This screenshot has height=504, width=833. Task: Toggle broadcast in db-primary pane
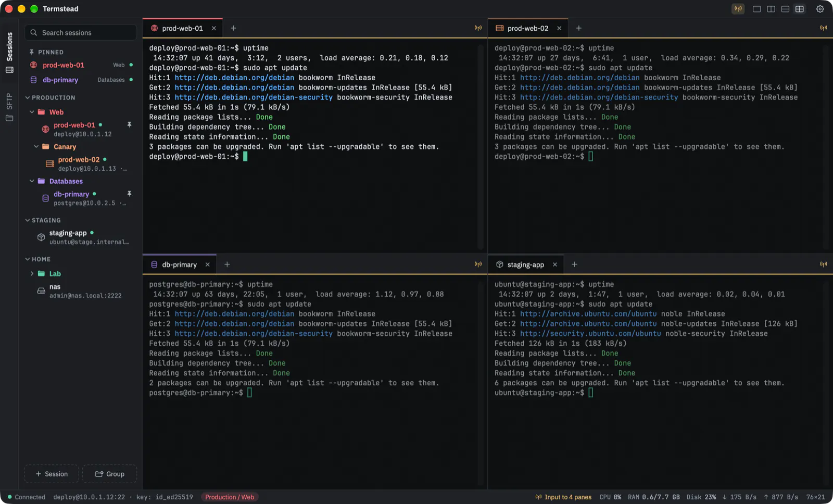coord(478,264)
